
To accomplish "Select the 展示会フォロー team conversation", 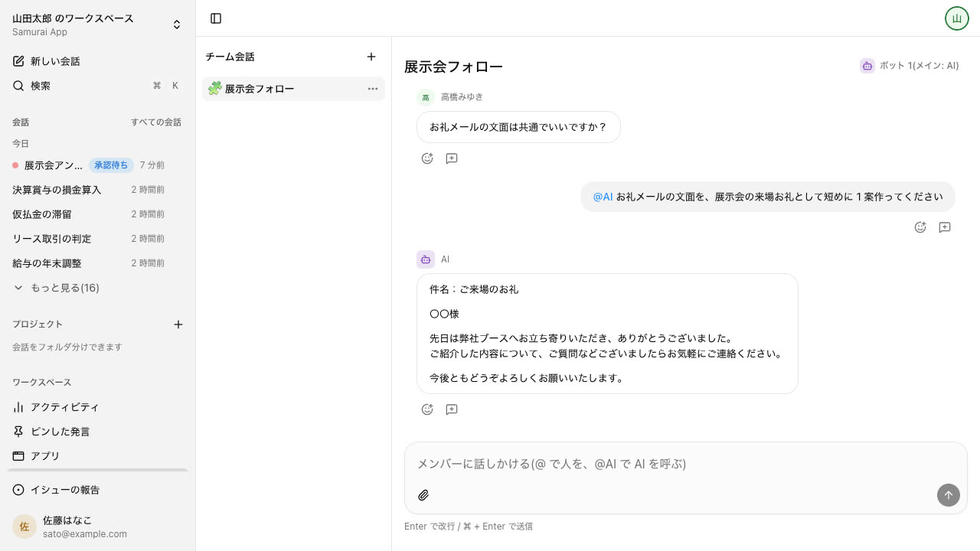I will click(293, 89).
